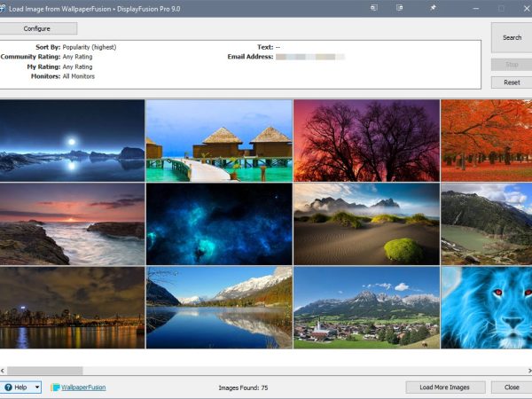Choose the blue space nebula wallpaper
Image resolution: width=532 pixels, height=399 pixels.
tap(218, 224)
